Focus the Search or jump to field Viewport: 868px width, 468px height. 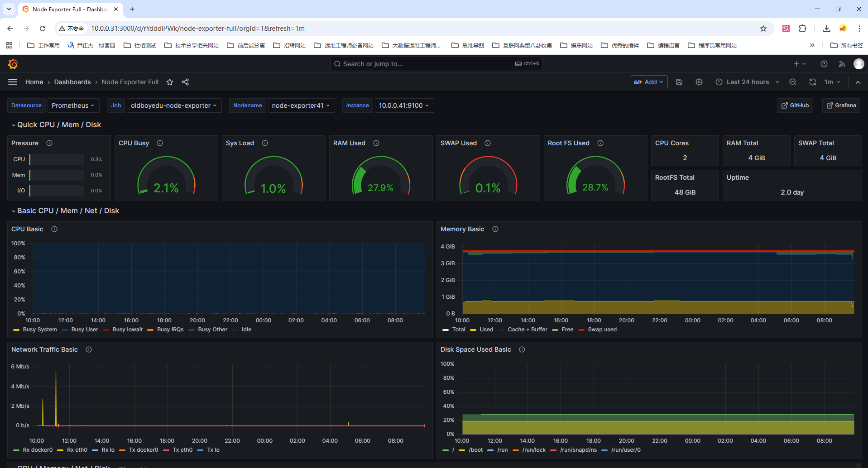(x=436, y=64)
